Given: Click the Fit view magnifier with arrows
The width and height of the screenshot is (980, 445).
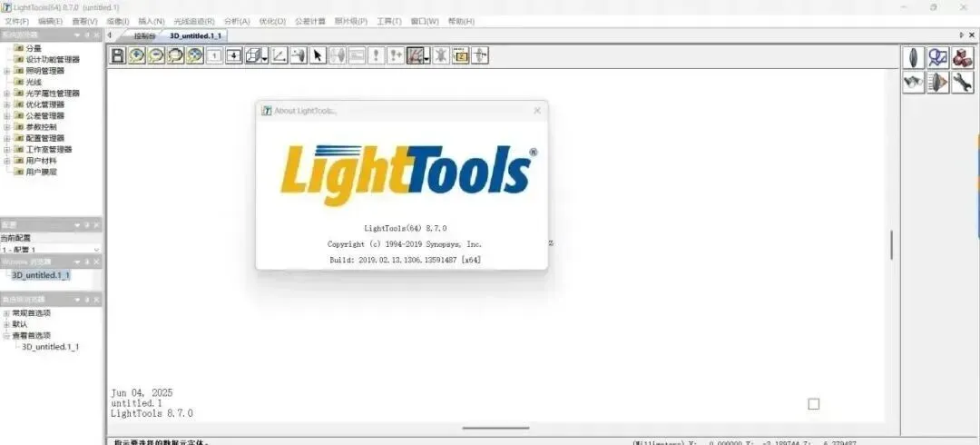Looking at the screenshot, I should tap(195, 55).
